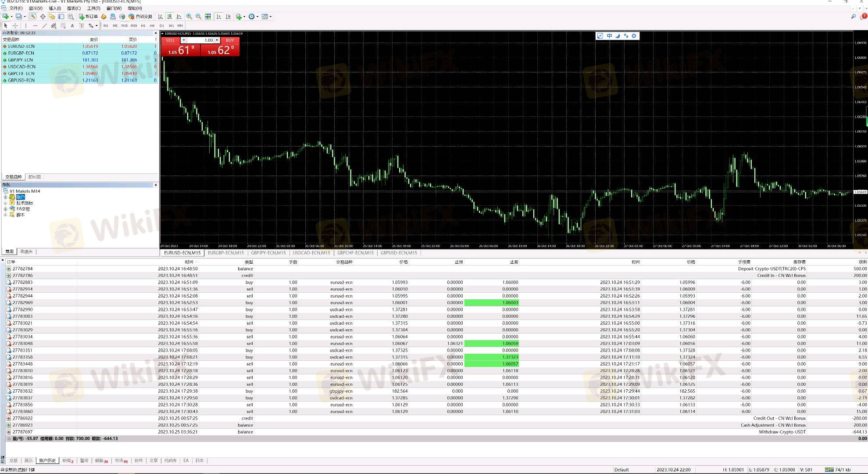Open the 邮箱 mailbox terminal tab
868x474 pixels.
101,461
